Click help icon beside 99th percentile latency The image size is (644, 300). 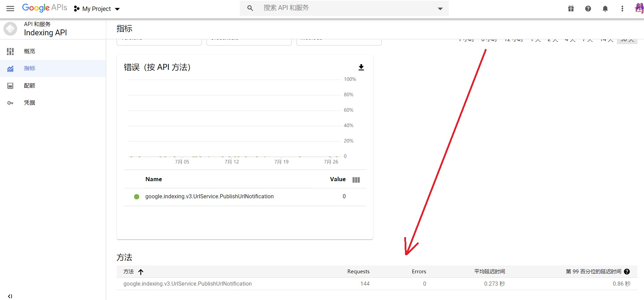pyautogui.click(x=627, y=272)
